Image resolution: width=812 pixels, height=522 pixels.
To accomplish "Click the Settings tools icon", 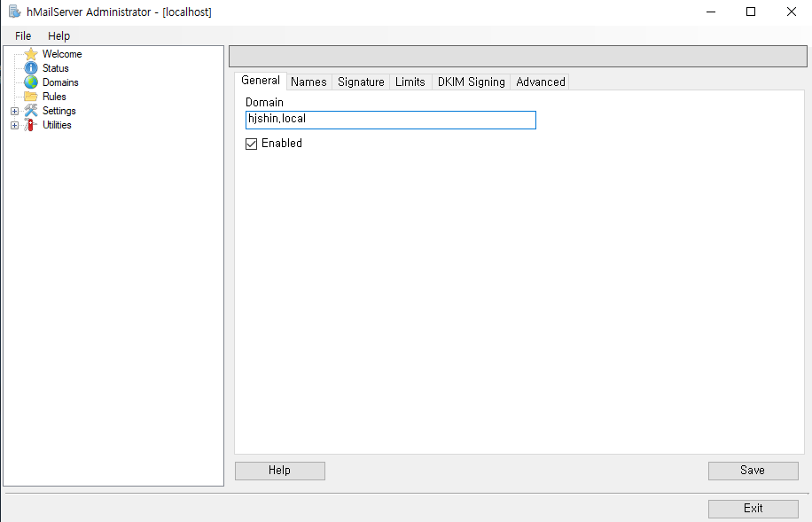I will 31,110.
